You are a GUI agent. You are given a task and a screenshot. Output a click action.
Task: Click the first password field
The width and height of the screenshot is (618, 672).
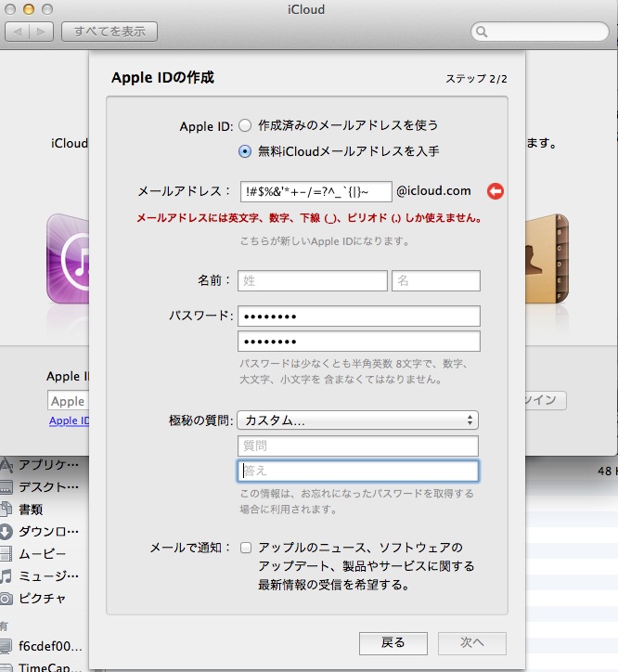click(x=359, y=317)
